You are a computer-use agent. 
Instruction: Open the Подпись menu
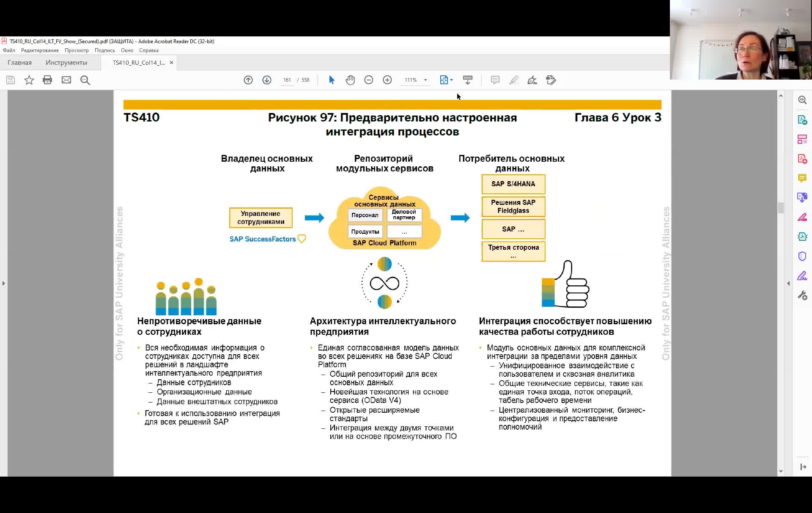tap(104, 50)
